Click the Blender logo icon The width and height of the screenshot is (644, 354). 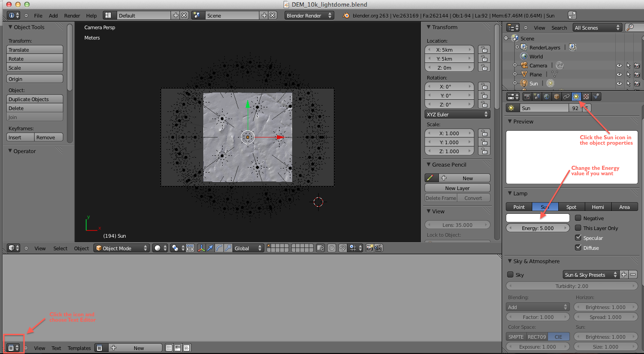tap(346, 15)
